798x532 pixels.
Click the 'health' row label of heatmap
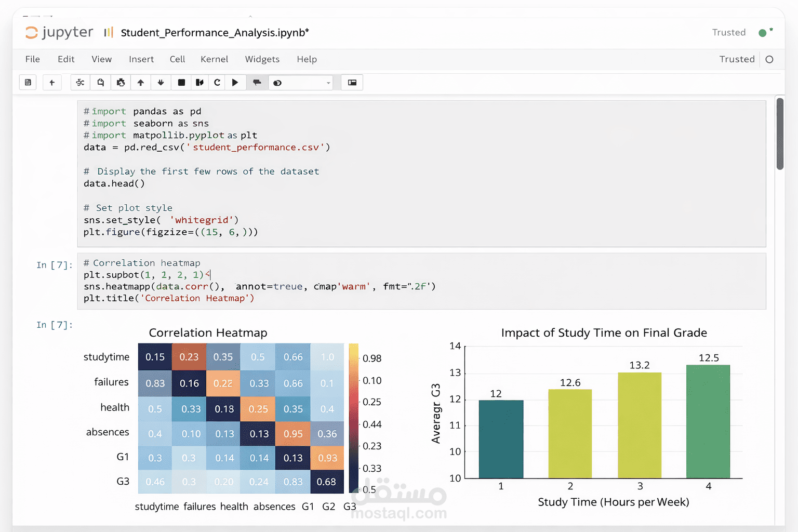pyautogui.click(x=115, y=407)
